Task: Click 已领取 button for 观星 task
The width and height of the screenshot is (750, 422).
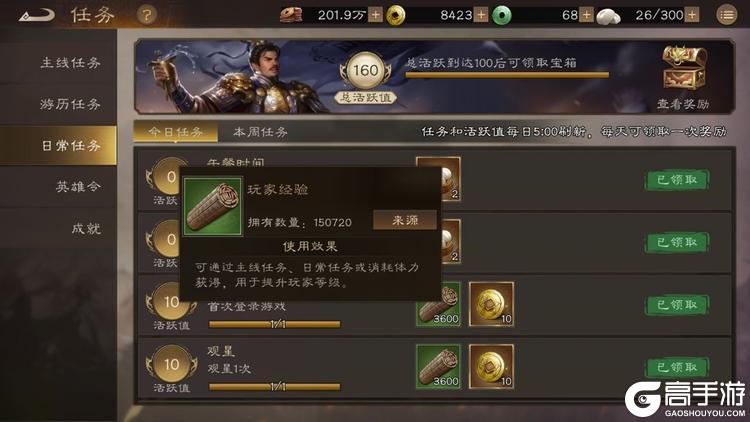Action: click(x=677, y=367)
